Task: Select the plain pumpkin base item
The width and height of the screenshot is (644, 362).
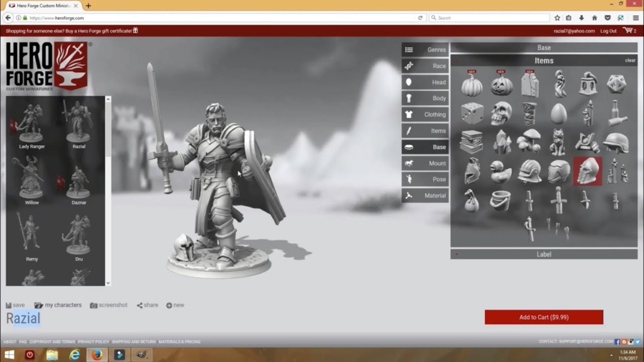Action: click(472, 85)
